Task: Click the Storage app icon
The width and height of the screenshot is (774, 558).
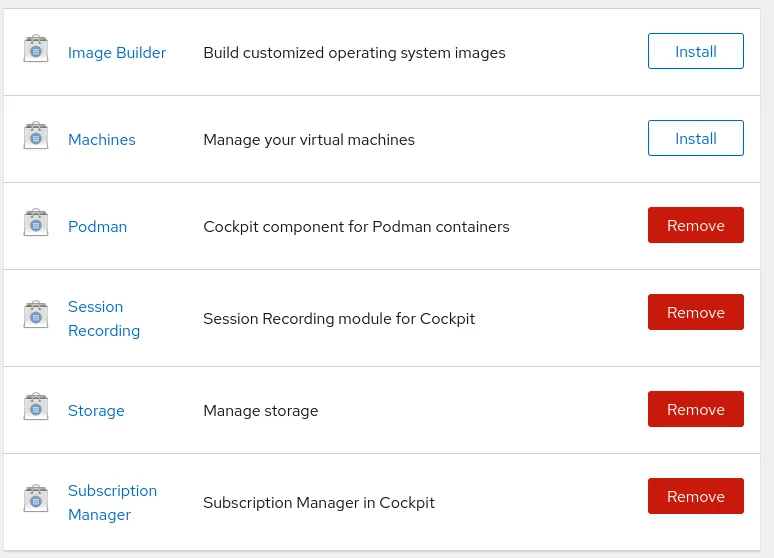Action: pyautogui.click(x=36, y=407)
